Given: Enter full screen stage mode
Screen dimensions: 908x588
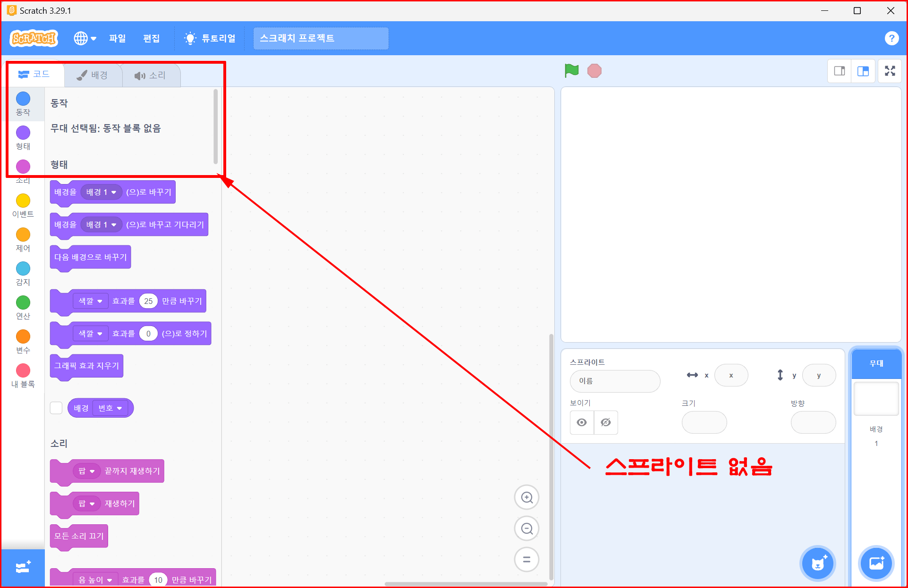Looking at the screenshot, I should (890, 71).
